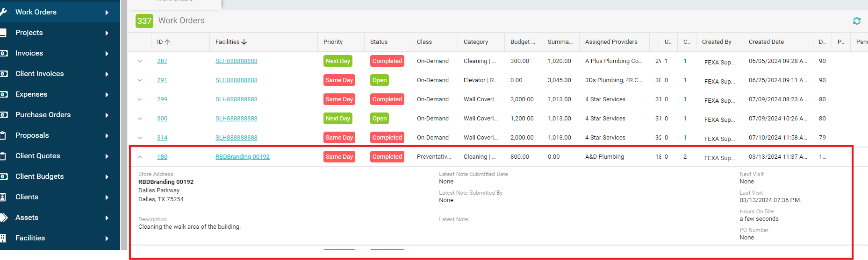
Task: Expand details for work order 287
Action: click(x=140, y=61)
